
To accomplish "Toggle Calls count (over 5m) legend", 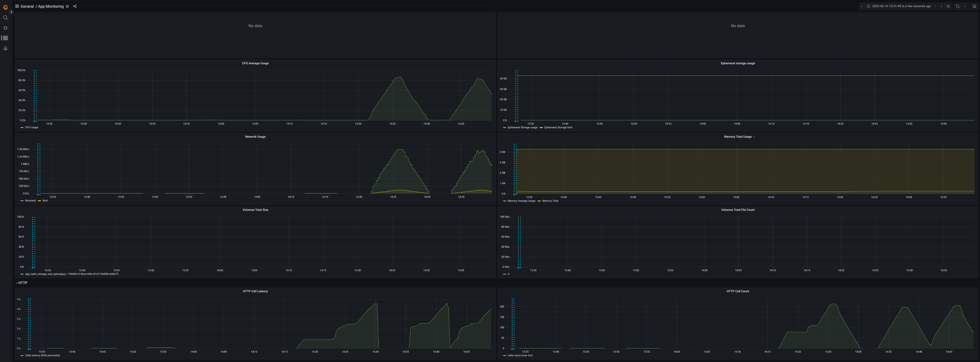I will click(520, 355).
